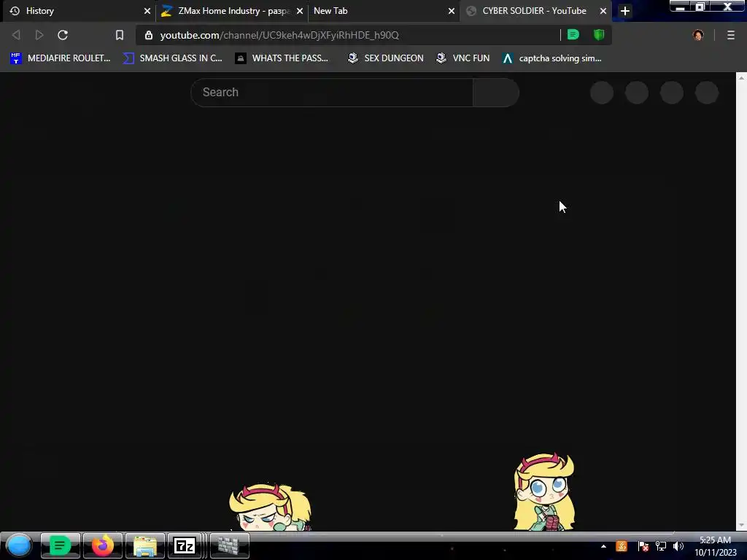Reload the current page

tap(63, 35)
